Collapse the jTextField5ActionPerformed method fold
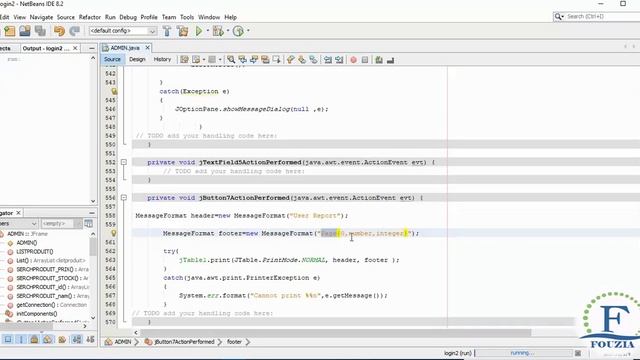The image size is (640, 360). pyautogui.click(x=124, y=162)
